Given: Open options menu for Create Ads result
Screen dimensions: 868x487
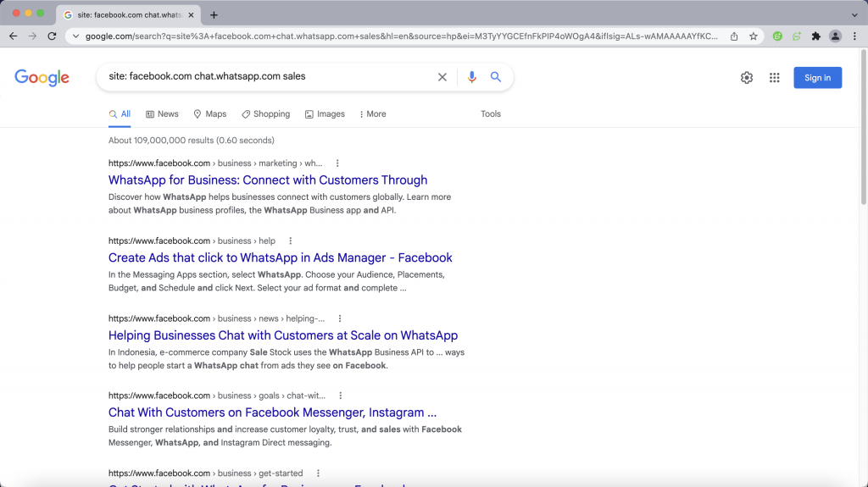Looking at the screenshot, I should (291, 241).
